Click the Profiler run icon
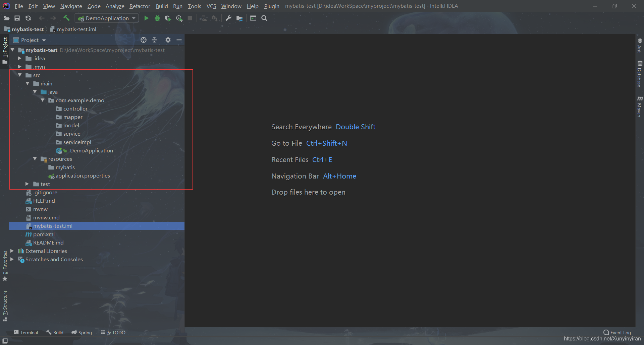 pyautogui.click(x=179, y=18)
